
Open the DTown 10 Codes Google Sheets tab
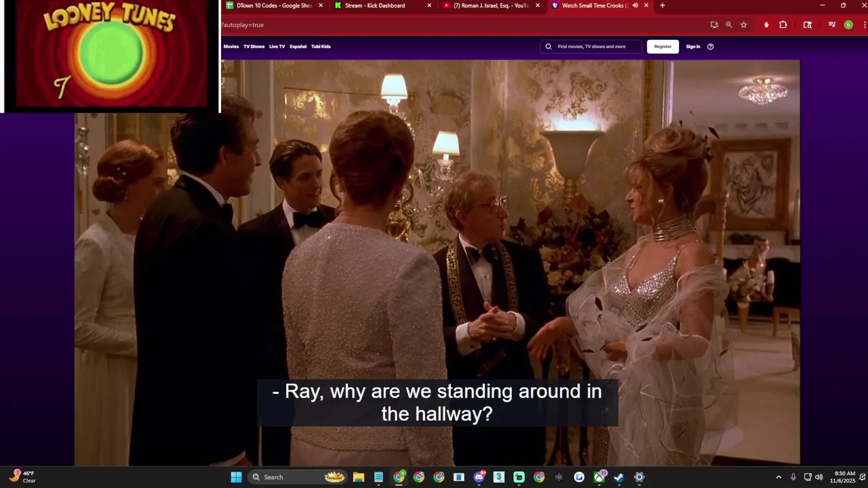(x=274, y=5)
